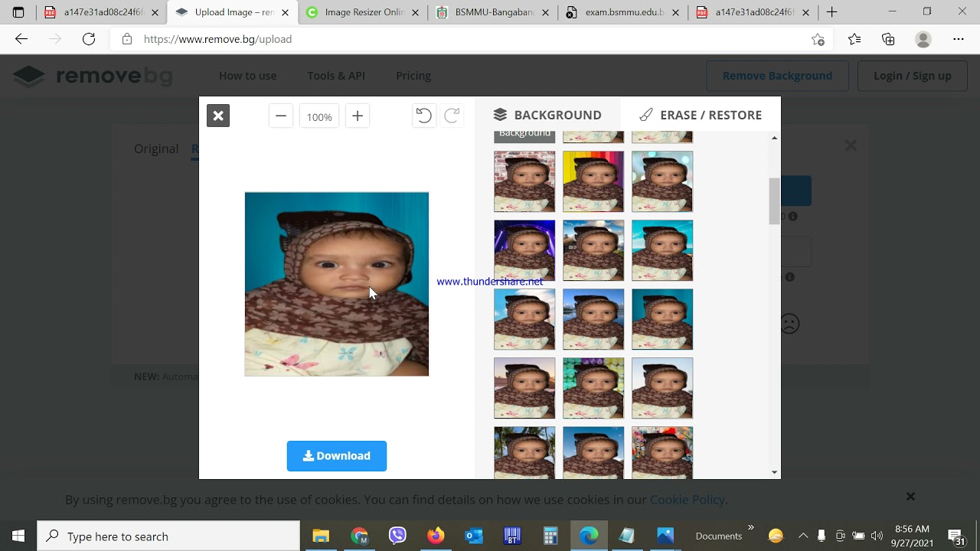980x551 pixels.
Task: Open Photos app from taskbar
Action: [665, 536]
